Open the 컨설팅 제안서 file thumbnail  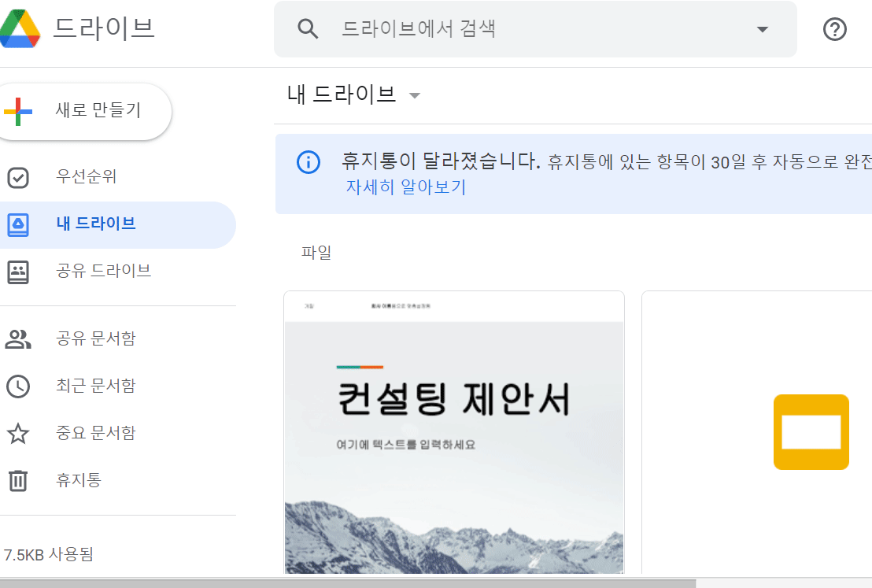454,432
